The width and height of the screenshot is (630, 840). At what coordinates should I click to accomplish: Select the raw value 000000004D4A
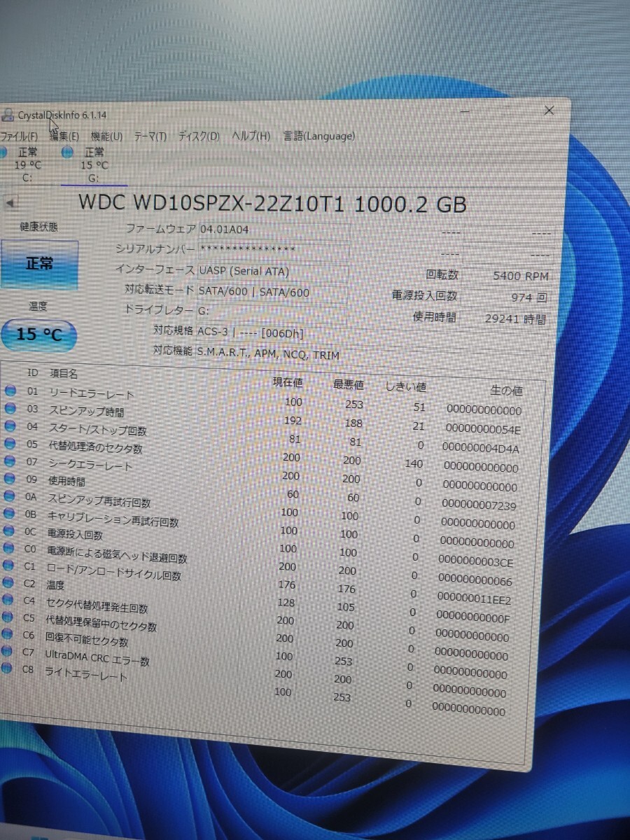(x=480, y=448)
